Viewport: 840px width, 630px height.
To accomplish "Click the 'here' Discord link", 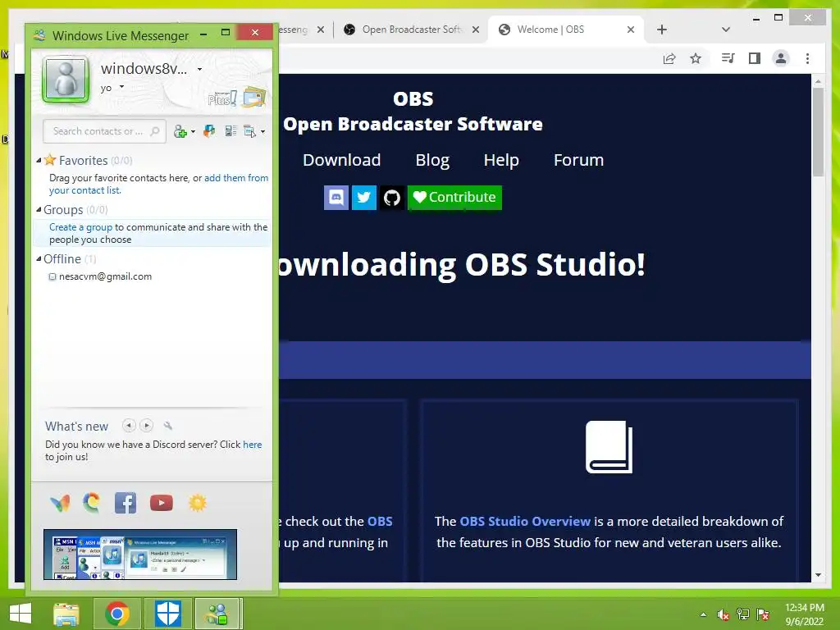I will coord(253,444).
